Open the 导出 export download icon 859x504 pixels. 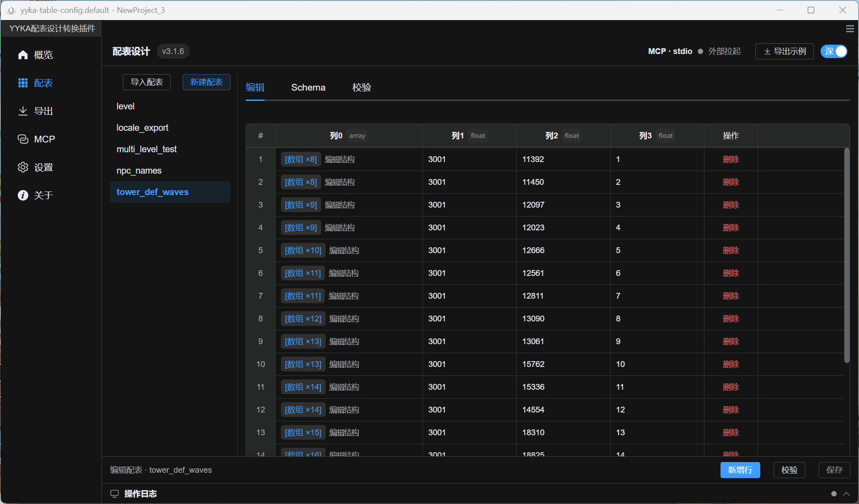(23, 111)
